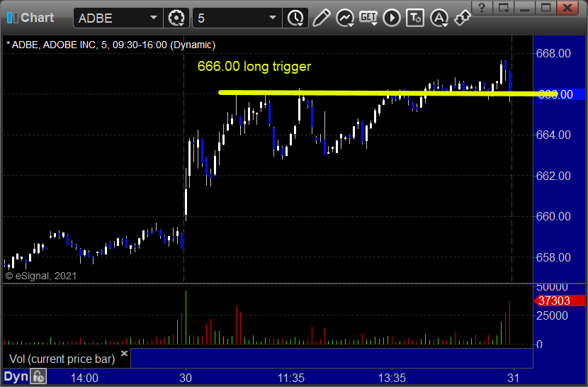Close the Vol study pane with X
Screen dimensions: 588x387
coord(124,353)
